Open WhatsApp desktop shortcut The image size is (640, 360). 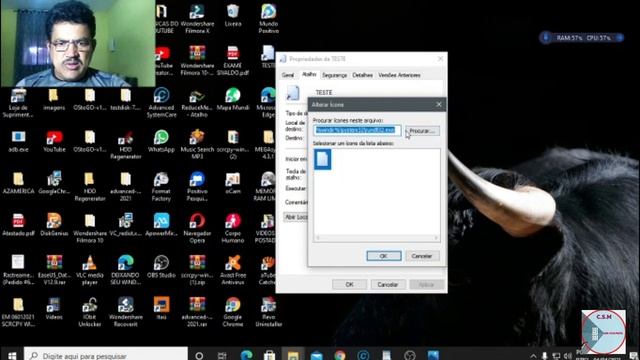pyautogui.click(x=162, y=141)
